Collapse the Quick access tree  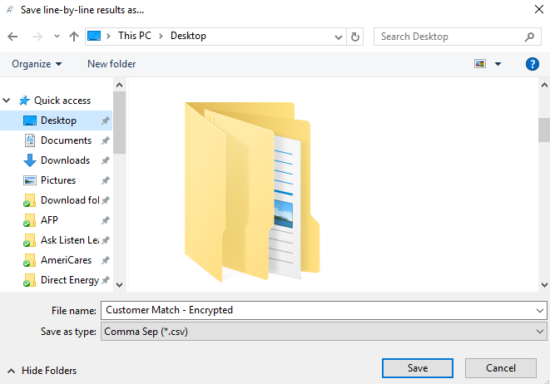[7, 101]
